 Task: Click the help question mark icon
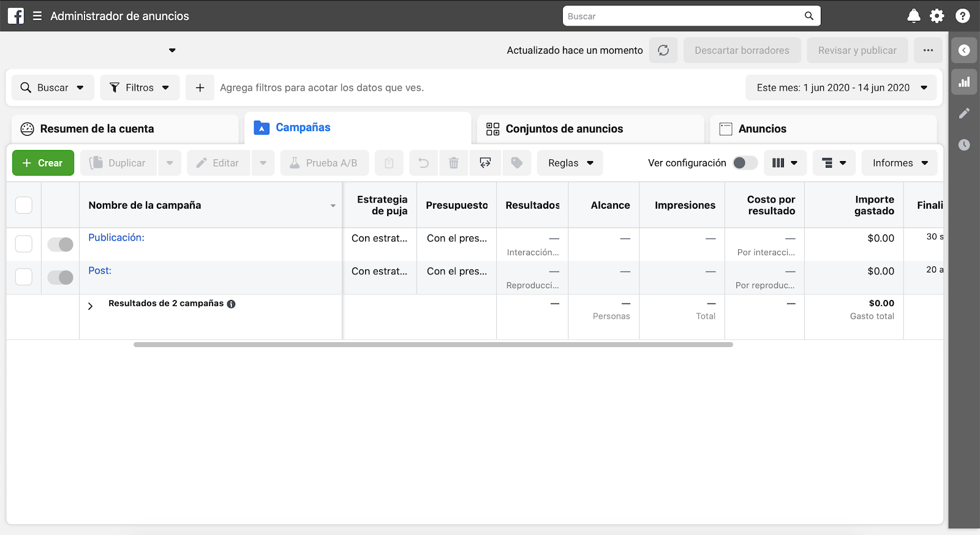tap(962, 16)
